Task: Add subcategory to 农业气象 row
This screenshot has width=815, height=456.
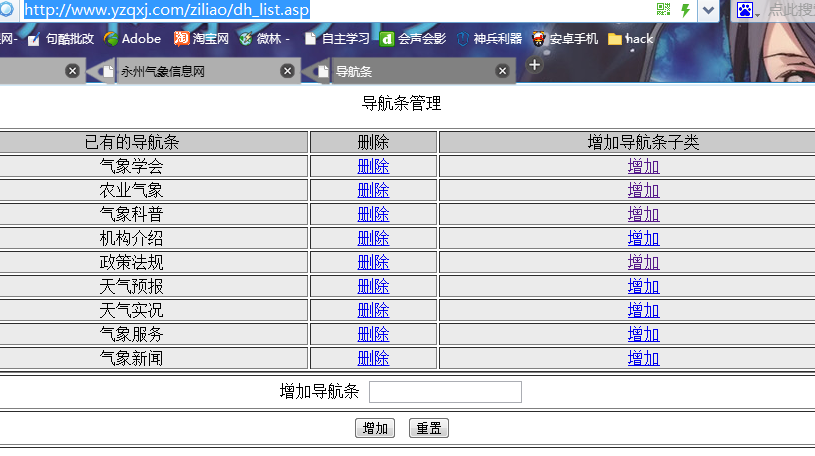Action: point(643,191)
